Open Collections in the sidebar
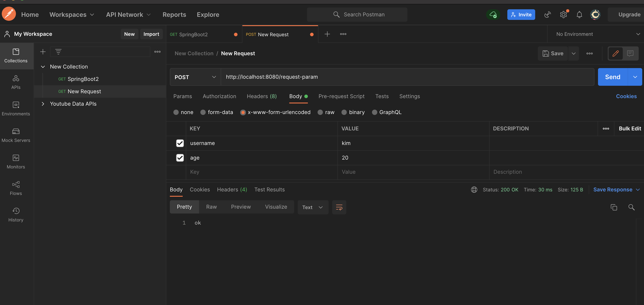Image resolution: width=644 pixels, height=305 pixels. click(16, 56)
